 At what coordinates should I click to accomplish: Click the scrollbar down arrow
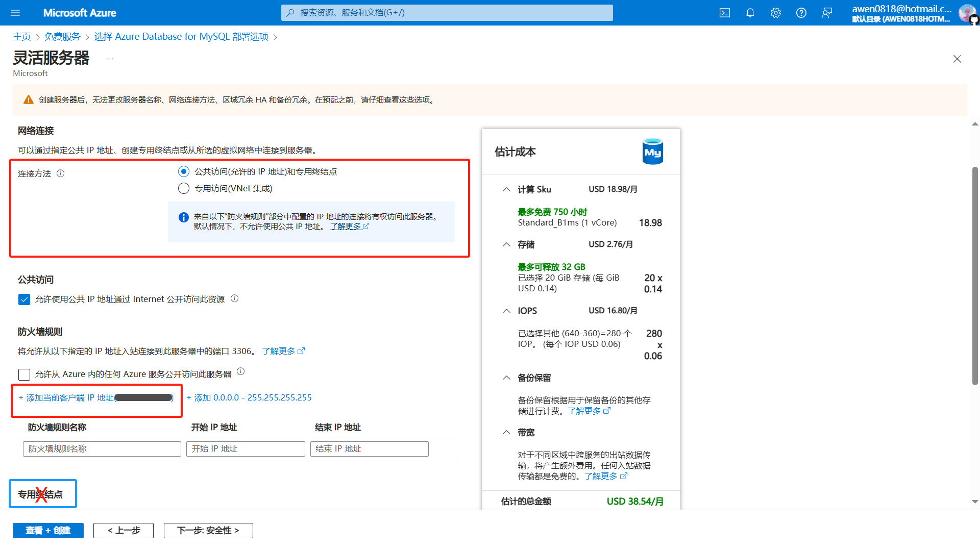[975, 502]
